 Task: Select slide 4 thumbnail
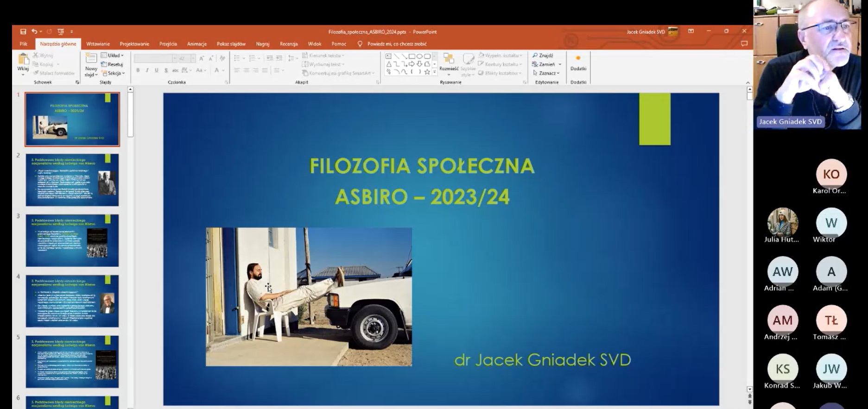[x=72, y=301]
